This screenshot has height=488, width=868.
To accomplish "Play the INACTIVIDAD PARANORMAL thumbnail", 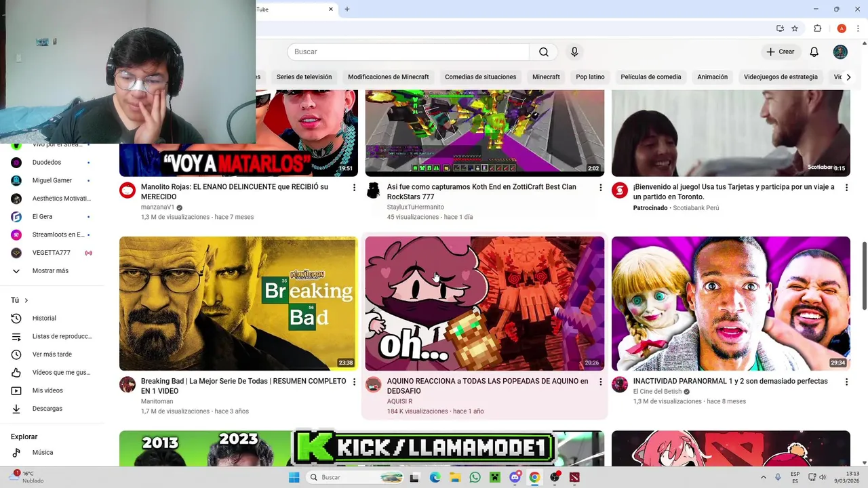I will tap(731, 303).
